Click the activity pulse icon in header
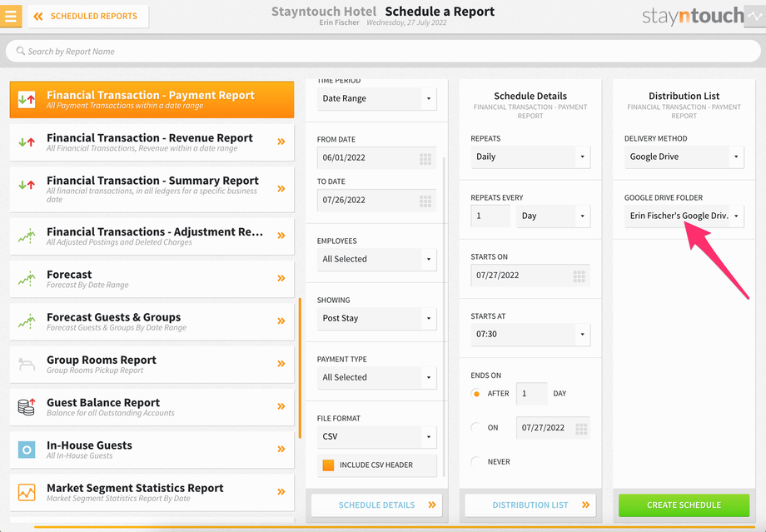The image size is (766, 532). pos(755,16)
